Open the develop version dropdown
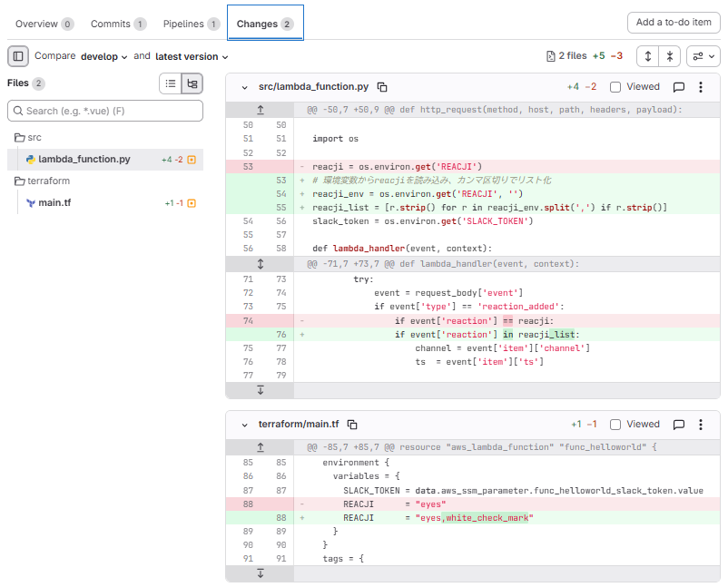This screenshot has width=728, height=587. point(104,56)
